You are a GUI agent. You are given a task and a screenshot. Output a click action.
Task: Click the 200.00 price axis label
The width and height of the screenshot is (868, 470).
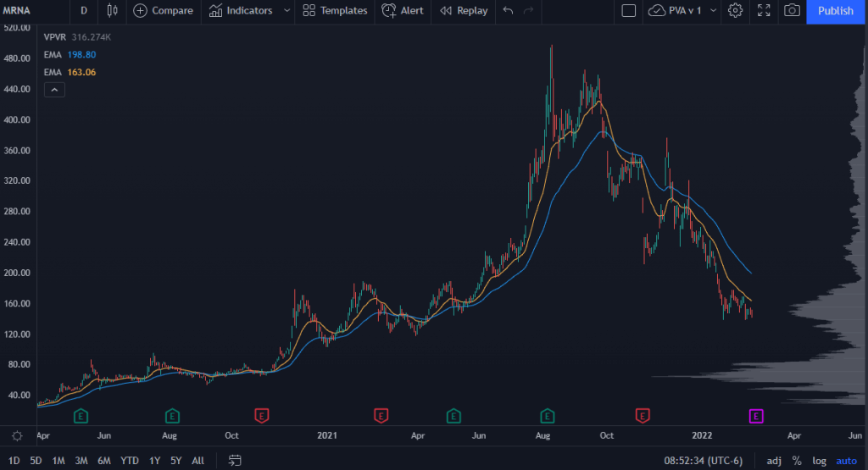click(x=17, y=273)
